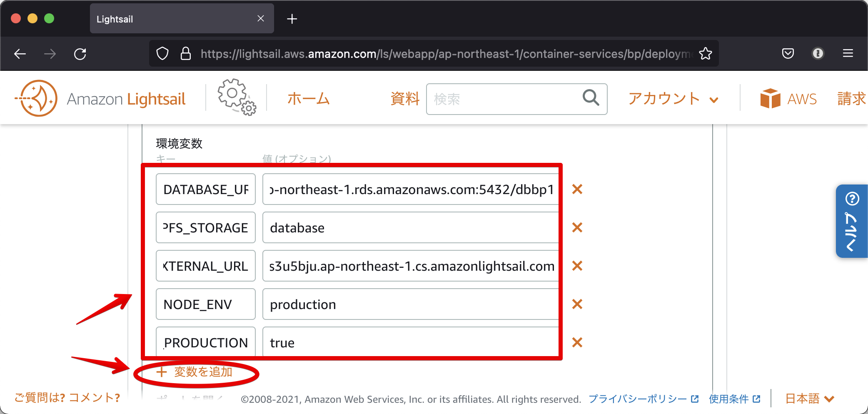Click ご質問は? コメント? feedback link

pos(67,398)
